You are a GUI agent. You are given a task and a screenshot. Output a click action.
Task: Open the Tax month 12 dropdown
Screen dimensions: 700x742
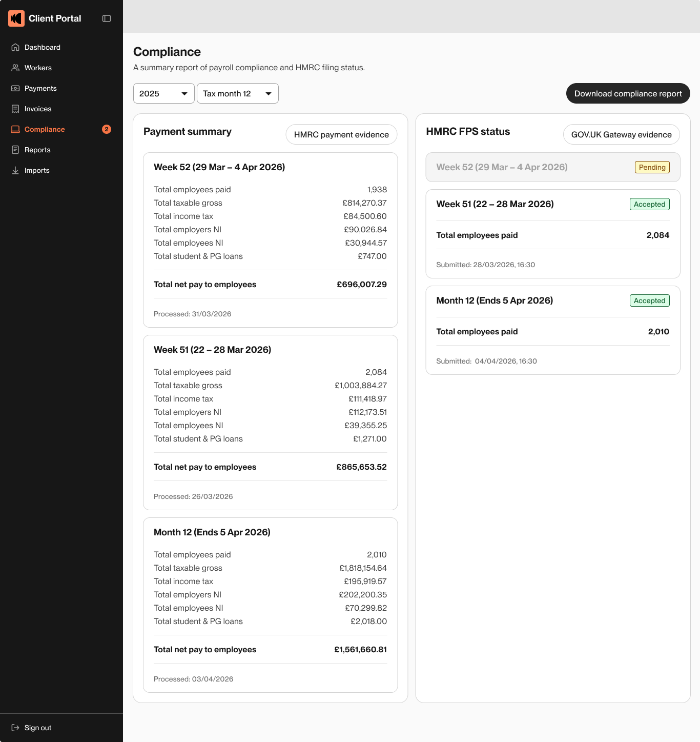pos(237,93)
